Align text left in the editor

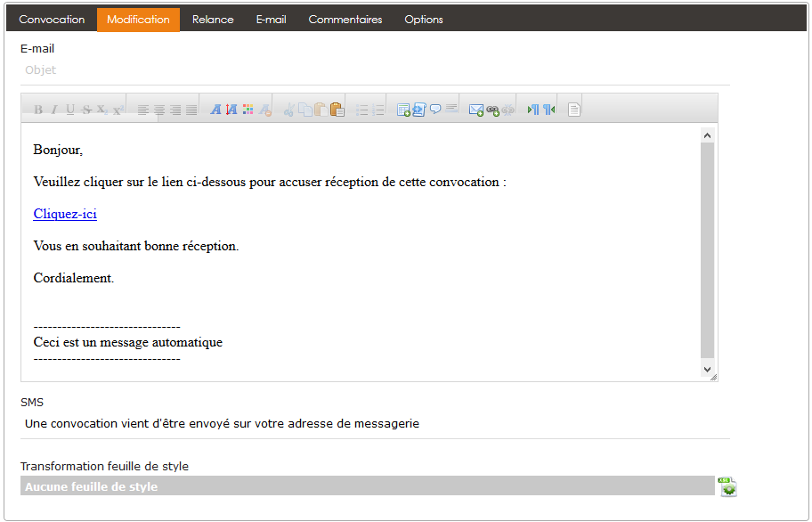coord(143,110)
